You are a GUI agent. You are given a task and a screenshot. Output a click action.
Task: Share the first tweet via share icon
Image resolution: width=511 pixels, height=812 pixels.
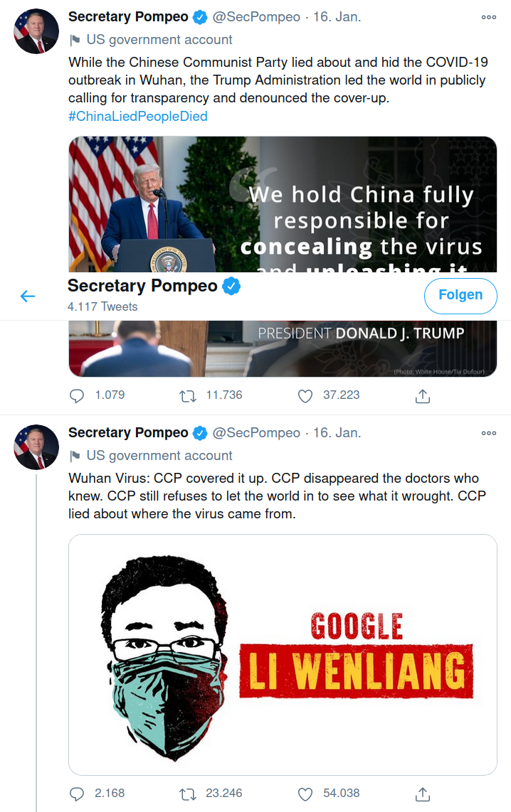422,396
